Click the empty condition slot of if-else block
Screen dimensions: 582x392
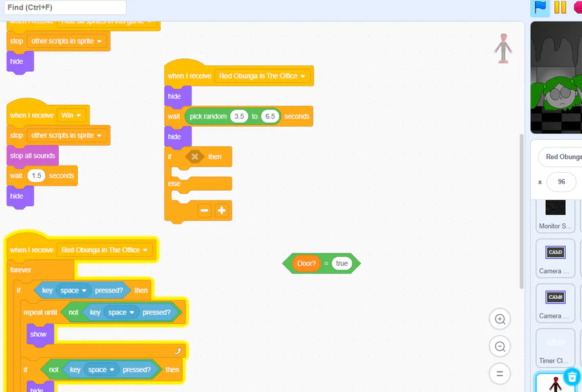pyautogui.click(x=195, y=157)
